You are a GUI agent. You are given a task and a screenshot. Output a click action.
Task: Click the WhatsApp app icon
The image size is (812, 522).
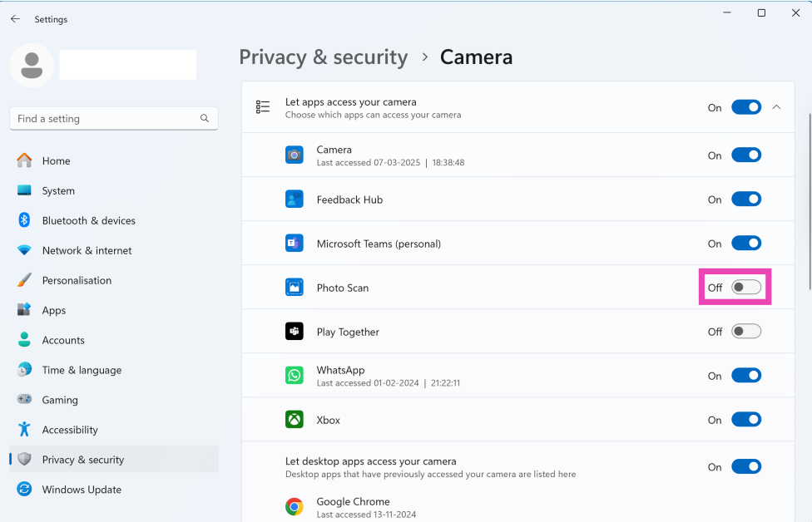coord(295,376)
